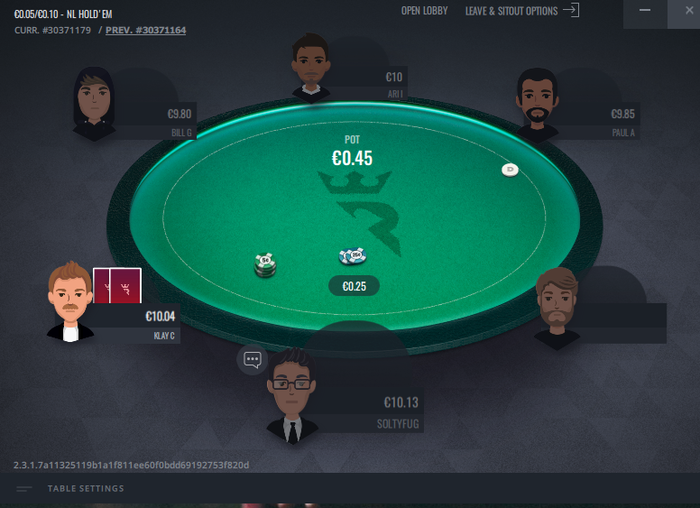Click the blue chip stack above €0.25
The width and height of the screenshot is (700, 508).
point(353,256)
